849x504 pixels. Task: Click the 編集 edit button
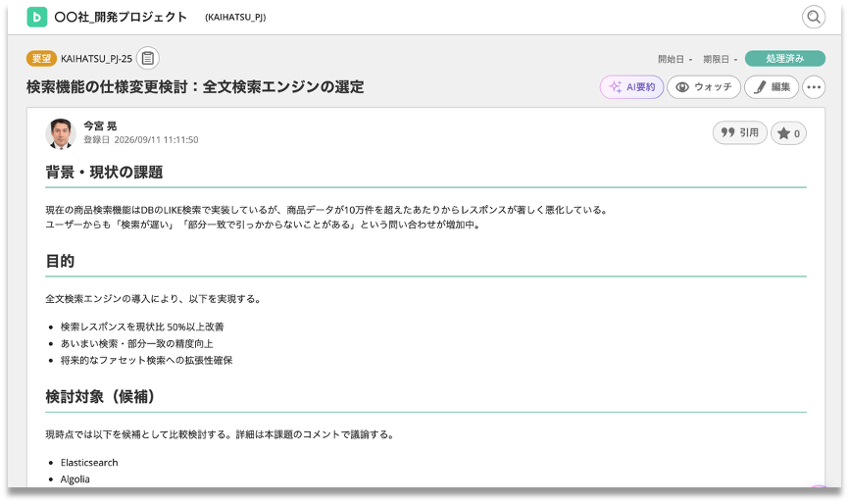pyautogui.click(x=772, y=86)
